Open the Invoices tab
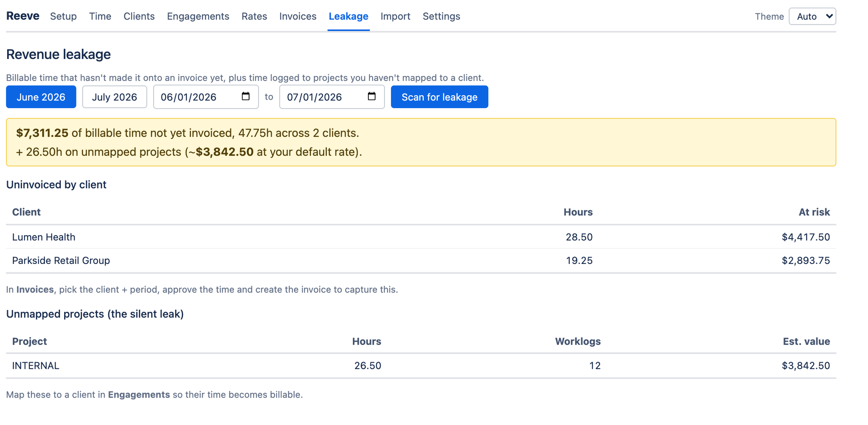The width and height of the screenshot is (868, 425). click(x=298, y=17)
